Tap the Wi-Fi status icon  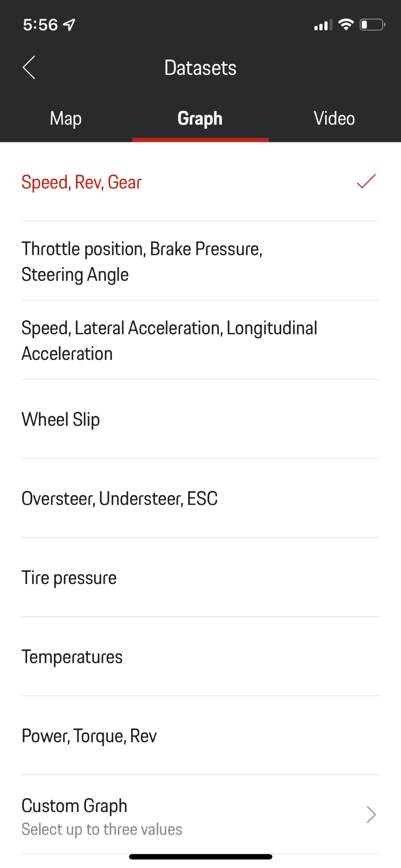pyautogui.click(x=346, y=24)
